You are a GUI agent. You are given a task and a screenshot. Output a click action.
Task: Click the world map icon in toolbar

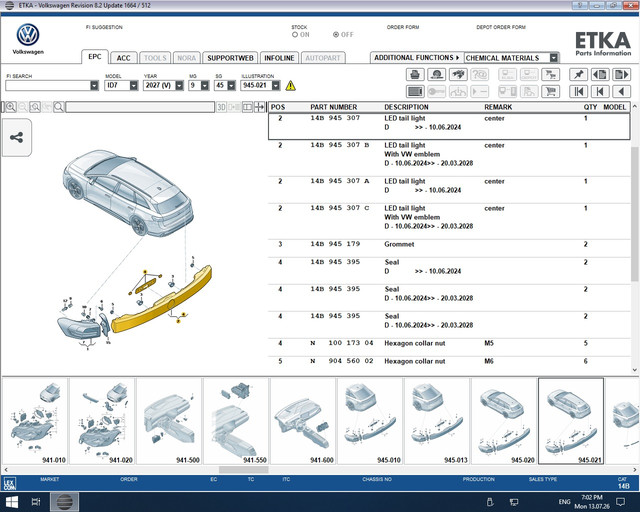tap(458, 75)
